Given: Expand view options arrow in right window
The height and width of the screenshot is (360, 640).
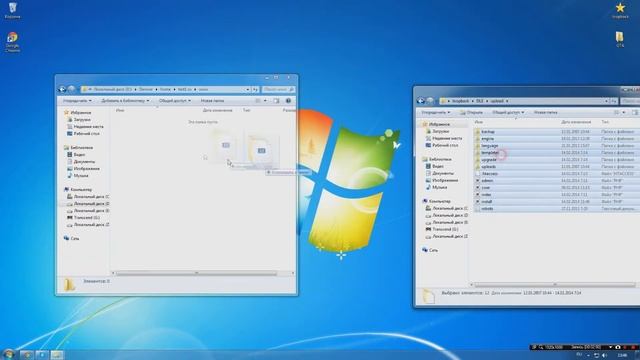Looking at the screenshot, I should tap(624, 112).
